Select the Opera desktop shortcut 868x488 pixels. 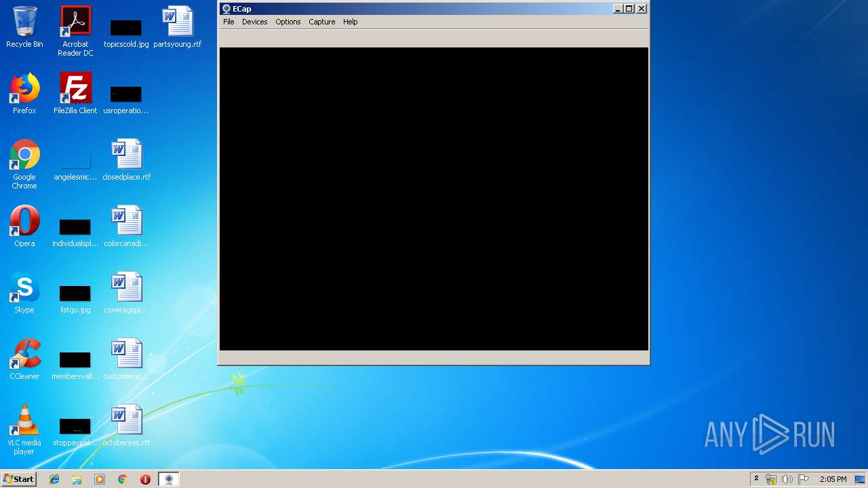[24, 227]
